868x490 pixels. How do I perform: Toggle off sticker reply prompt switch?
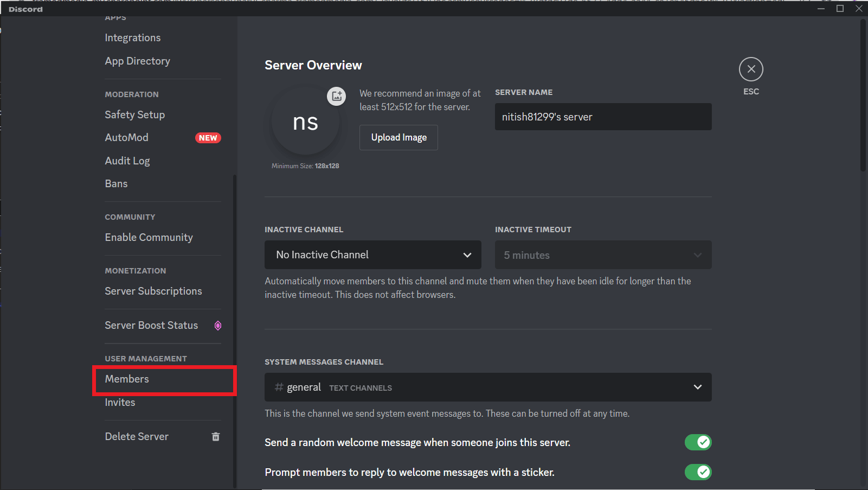point(698,472)
